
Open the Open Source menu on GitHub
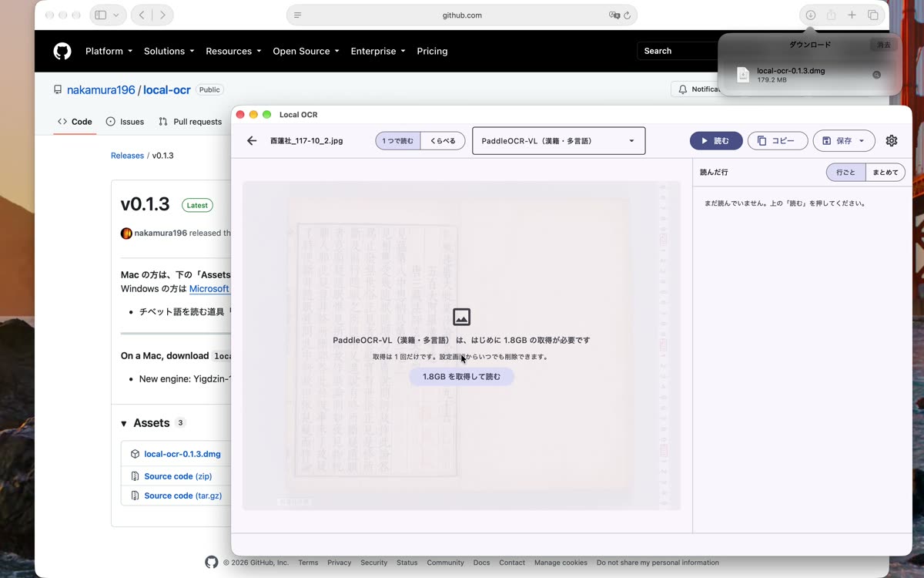pos(306,51)
